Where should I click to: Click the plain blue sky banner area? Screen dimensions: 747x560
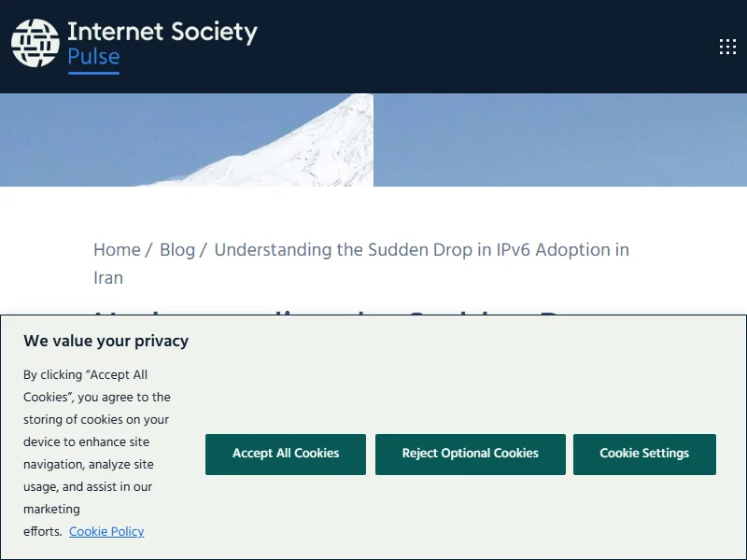tap(560, 140)
